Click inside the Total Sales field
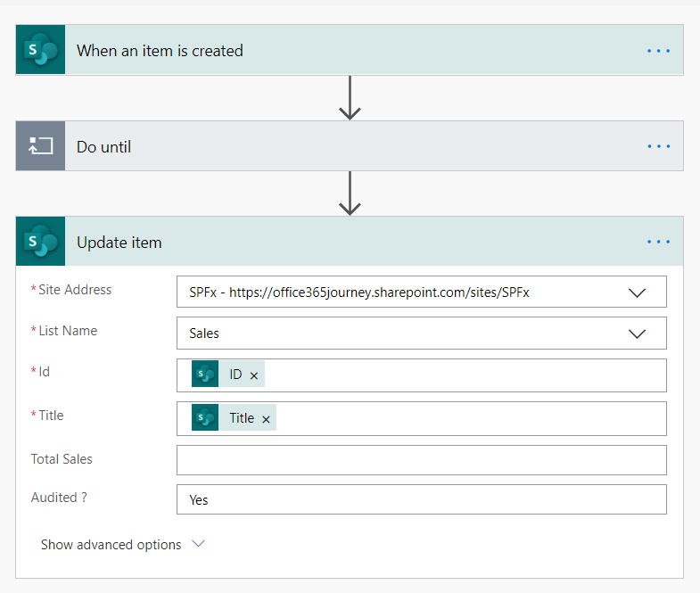 click(x=422, y=460)
